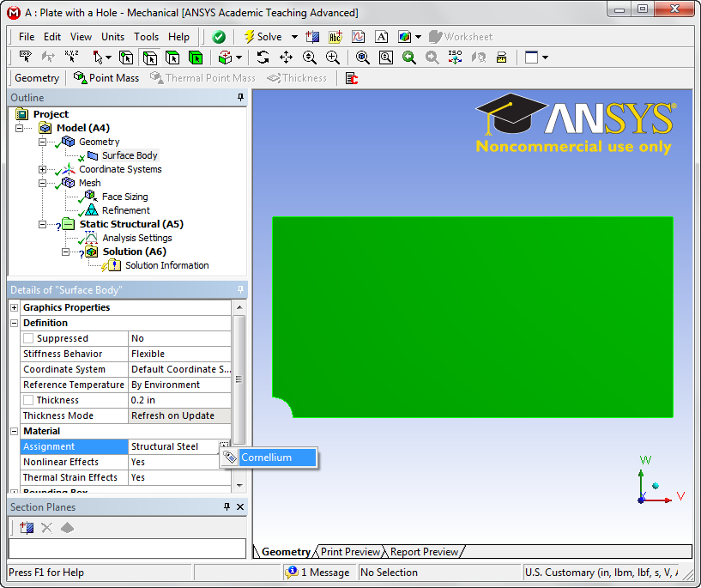This screenshot has height=588, width=701.
Task: Click the Geometry context toolbar label
Action: coord(37,78)
